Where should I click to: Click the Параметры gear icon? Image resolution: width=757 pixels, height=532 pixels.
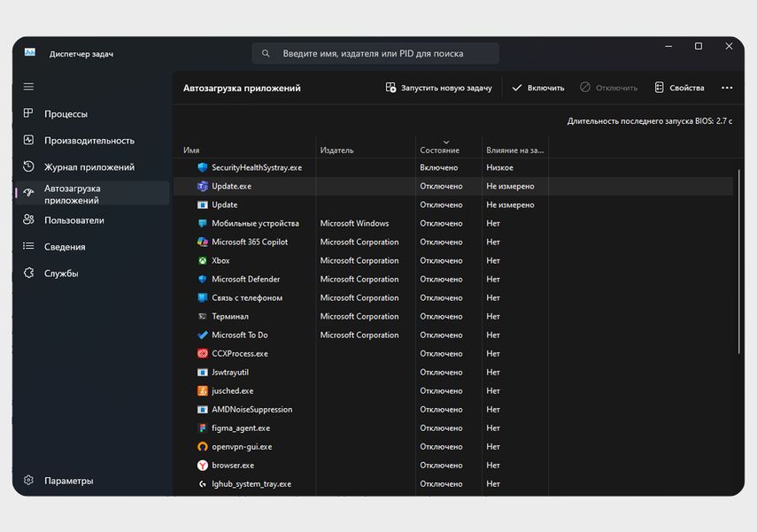28,481
